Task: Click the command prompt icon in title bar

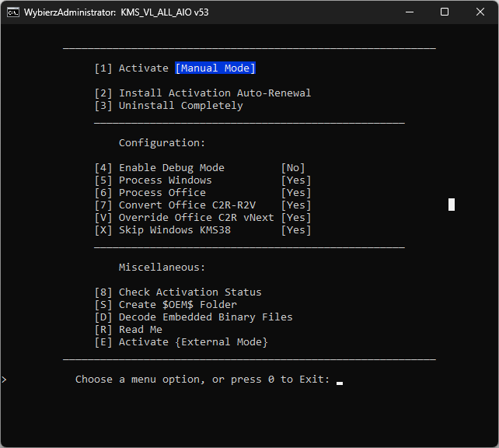Action: pos(13,12)
